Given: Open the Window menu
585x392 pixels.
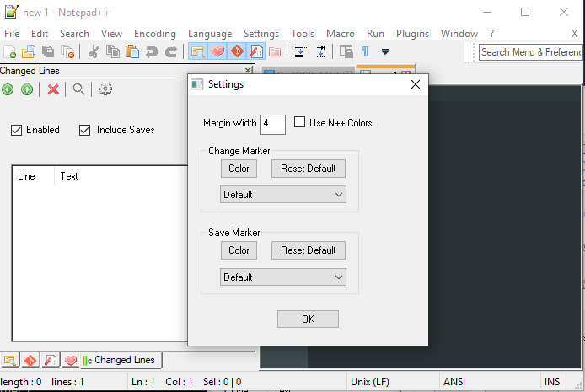Looking at the screenshot, I should click(459, 34).
